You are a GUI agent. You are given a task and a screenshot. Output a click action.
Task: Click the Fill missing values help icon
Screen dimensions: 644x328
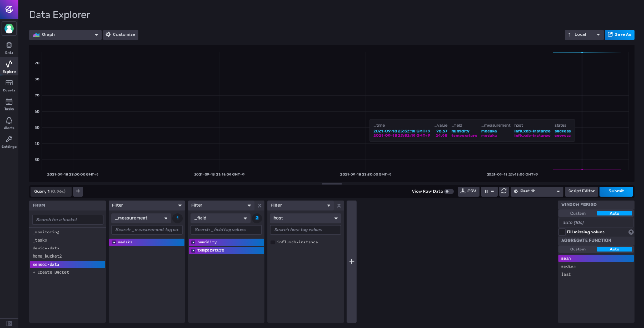pos(631,232)
